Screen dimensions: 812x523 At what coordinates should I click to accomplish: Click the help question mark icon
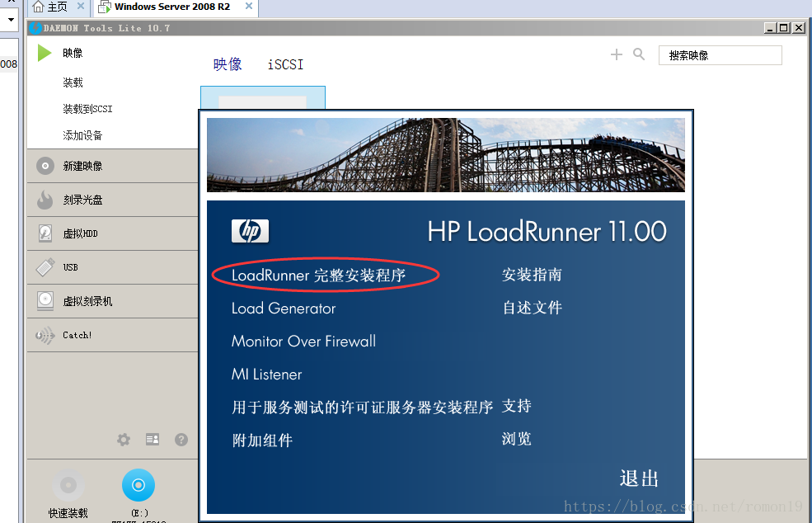(181, 440)
